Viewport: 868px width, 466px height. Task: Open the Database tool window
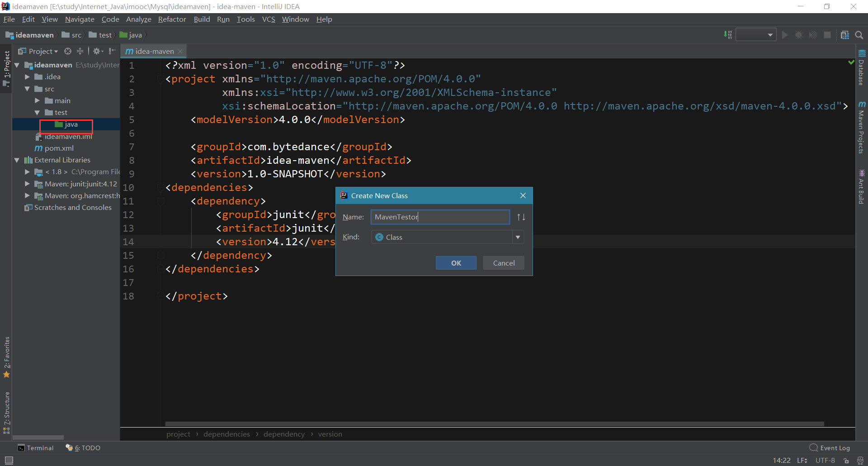[x=862, y=67]
